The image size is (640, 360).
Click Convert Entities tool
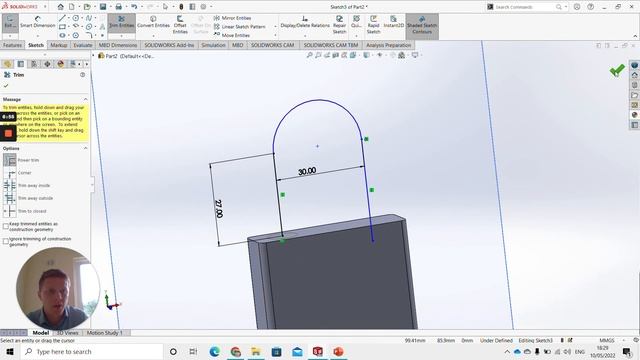(153, 22)
